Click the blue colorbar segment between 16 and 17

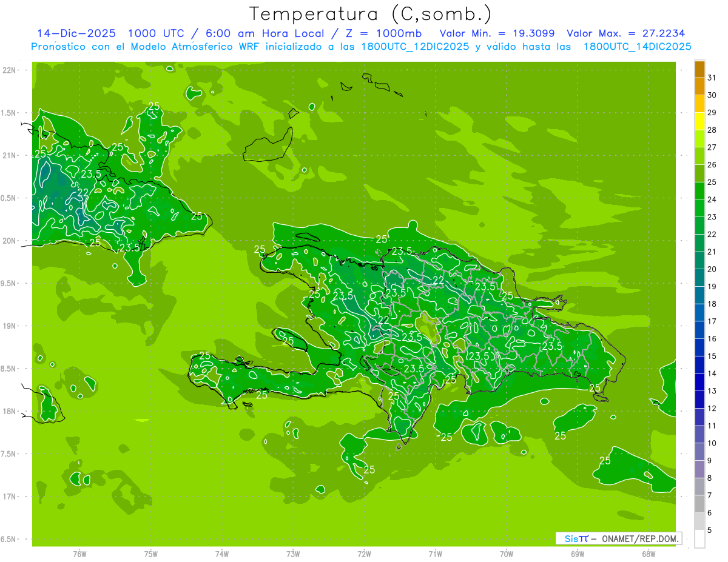tap(699, 330)
